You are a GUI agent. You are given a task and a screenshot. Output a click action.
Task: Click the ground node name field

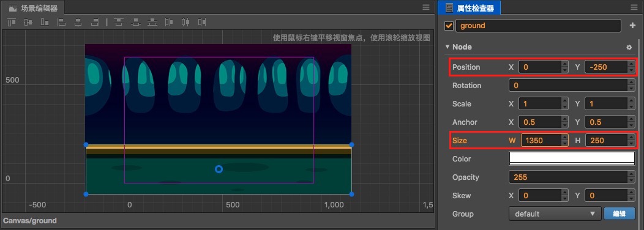pos(538,26)
